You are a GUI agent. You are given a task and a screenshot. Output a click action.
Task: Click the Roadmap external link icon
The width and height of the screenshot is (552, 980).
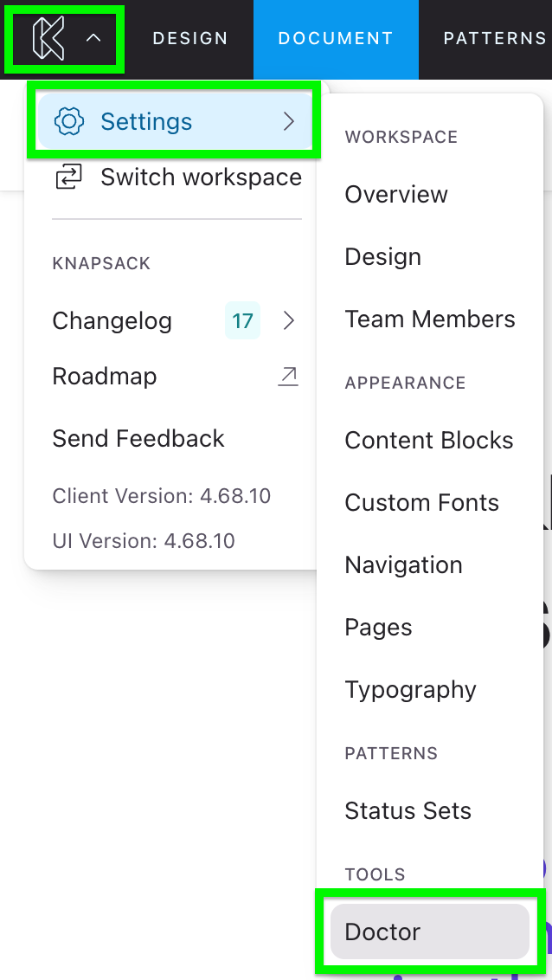[x=288, y=377]
